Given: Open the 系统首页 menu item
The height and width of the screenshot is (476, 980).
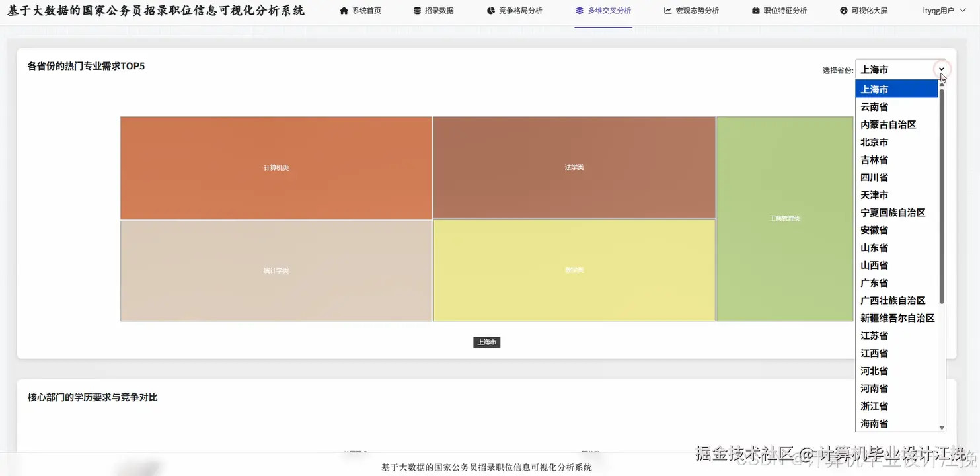Looking at the screenshot, I should pos(360,11).
